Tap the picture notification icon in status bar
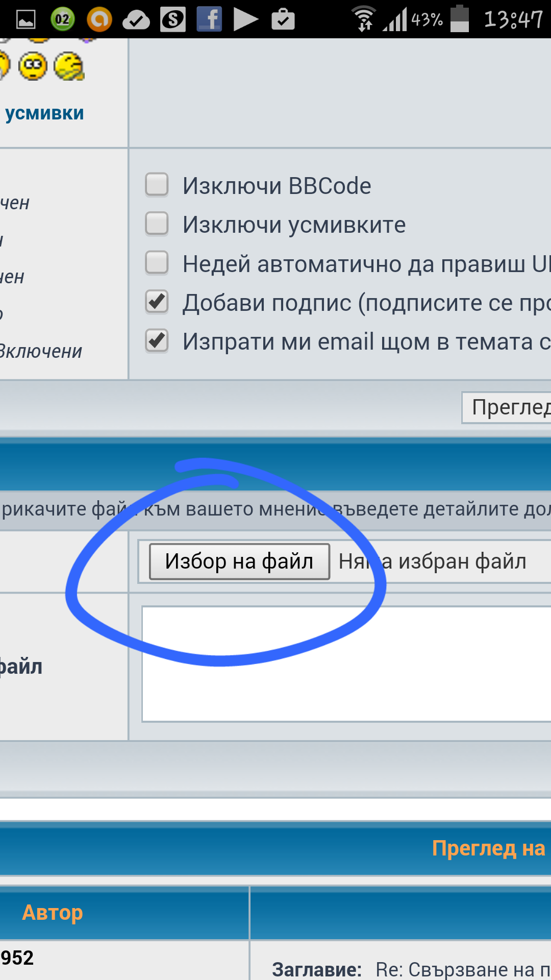 point(26,19)
